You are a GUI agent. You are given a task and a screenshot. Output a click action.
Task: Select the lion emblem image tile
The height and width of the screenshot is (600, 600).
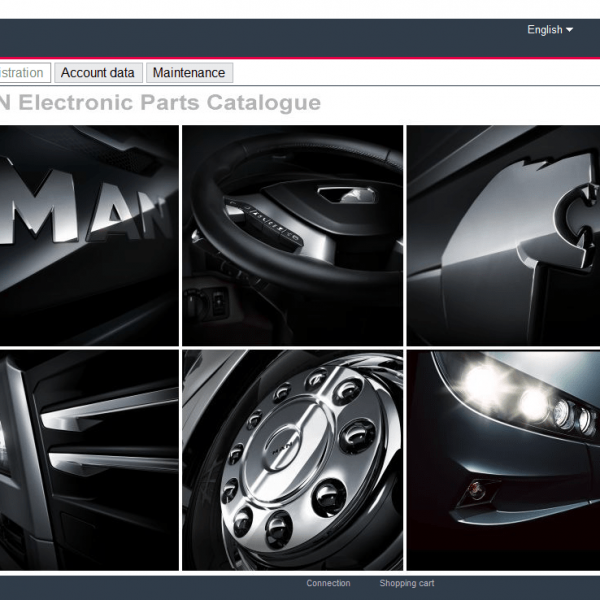coord(503,235)
